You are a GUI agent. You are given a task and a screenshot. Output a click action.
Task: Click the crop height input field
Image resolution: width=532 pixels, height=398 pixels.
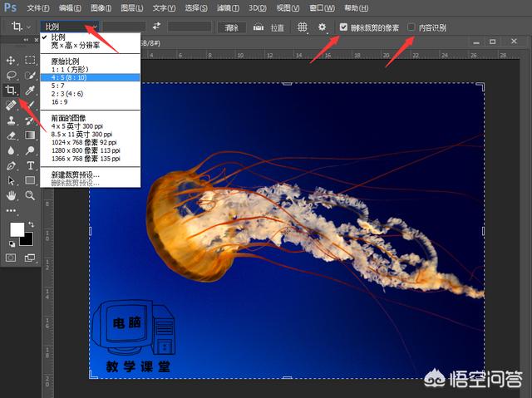190,27
